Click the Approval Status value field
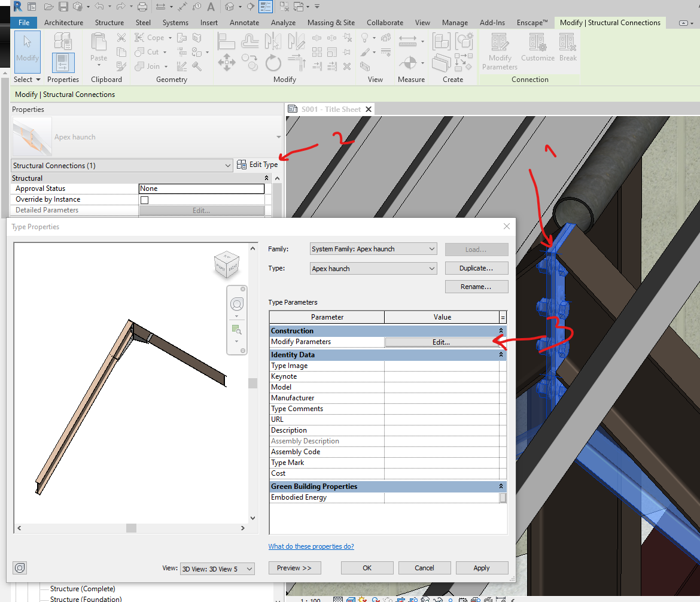The image size is (700, 602). pyautogui.click(x=201, y=188)
